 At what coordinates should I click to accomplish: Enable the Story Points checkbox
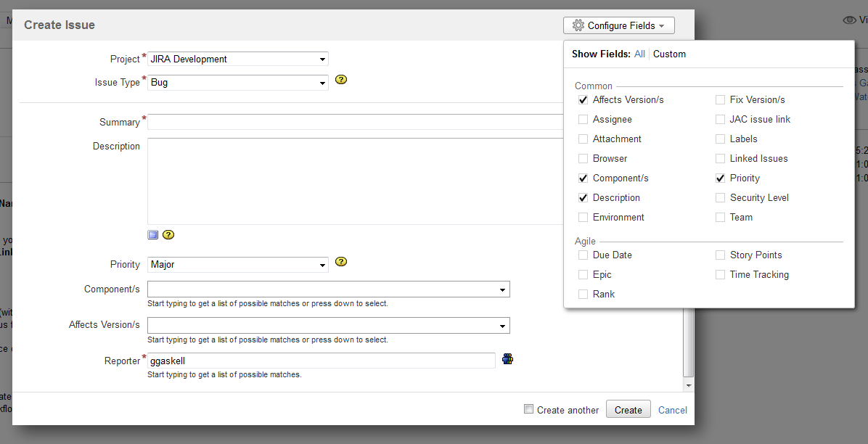(720, 255)
